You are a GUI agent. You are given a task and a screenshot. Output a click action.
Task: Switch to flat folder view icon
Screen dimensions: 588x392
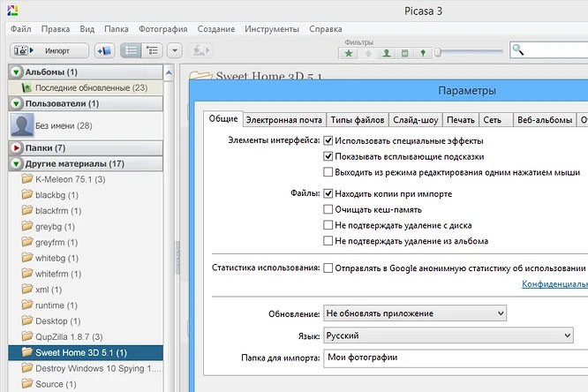click(x=131, y=51)
